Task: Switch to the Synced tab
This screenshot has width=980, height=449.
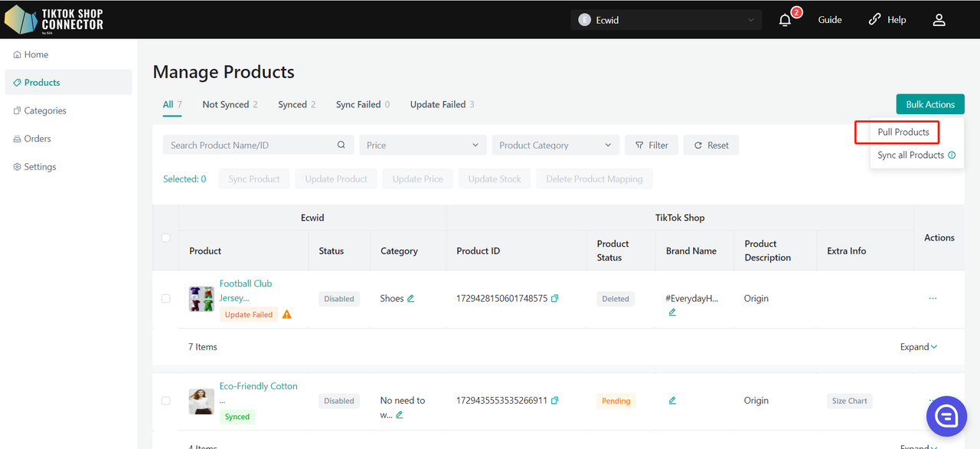Action: tap(297, 104)
